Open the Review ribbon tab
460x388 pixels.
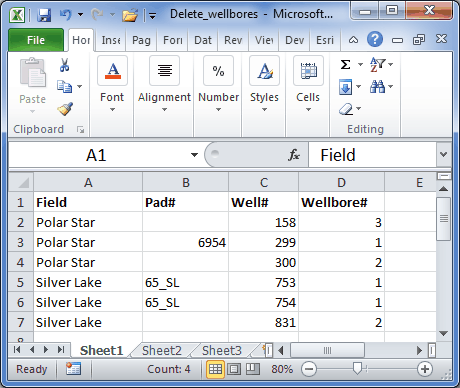pos(233,40)
